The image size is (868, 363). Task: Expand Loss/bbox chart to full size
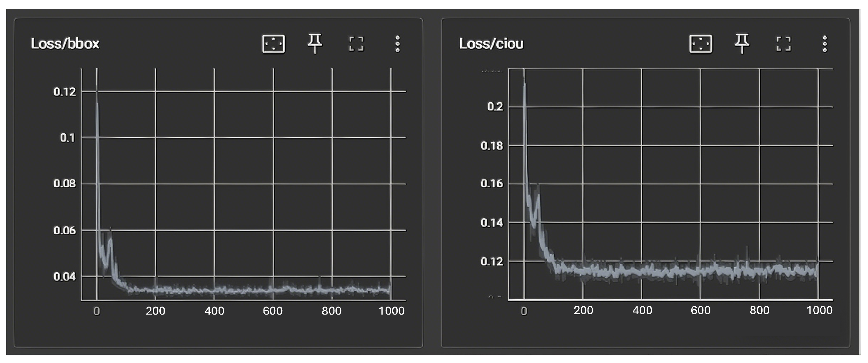pyautogui.click(x=356, y=44)
